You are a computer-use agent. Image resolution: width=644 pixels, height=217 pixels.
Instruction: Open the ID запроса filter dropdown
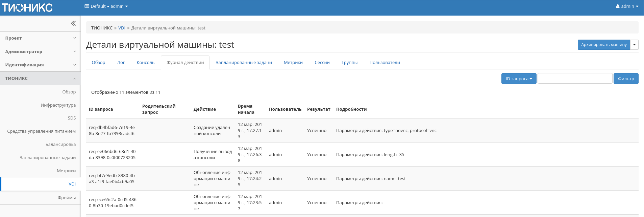click(x=518, y=79)
